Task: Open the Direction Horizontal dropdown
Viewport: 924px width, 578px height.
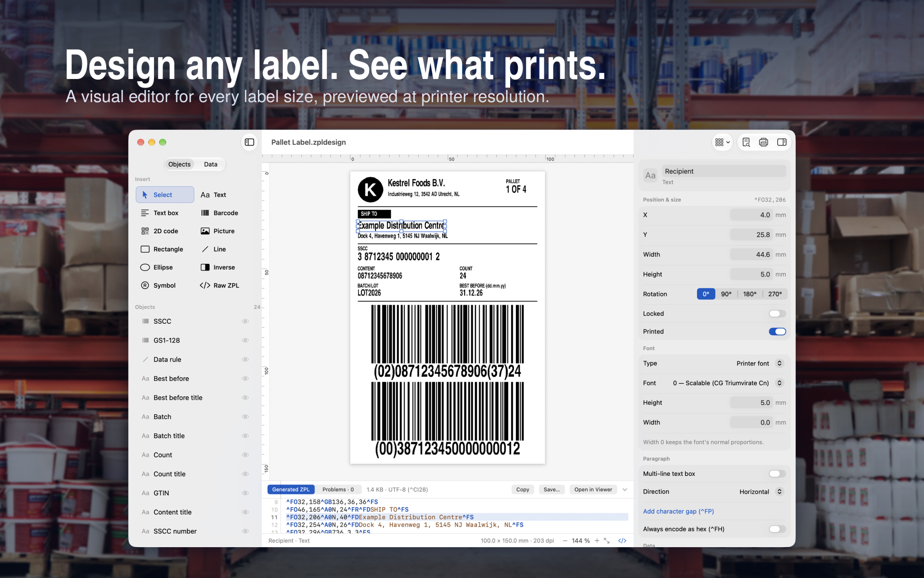Action: pyautogui.click(x=761, y=492)
